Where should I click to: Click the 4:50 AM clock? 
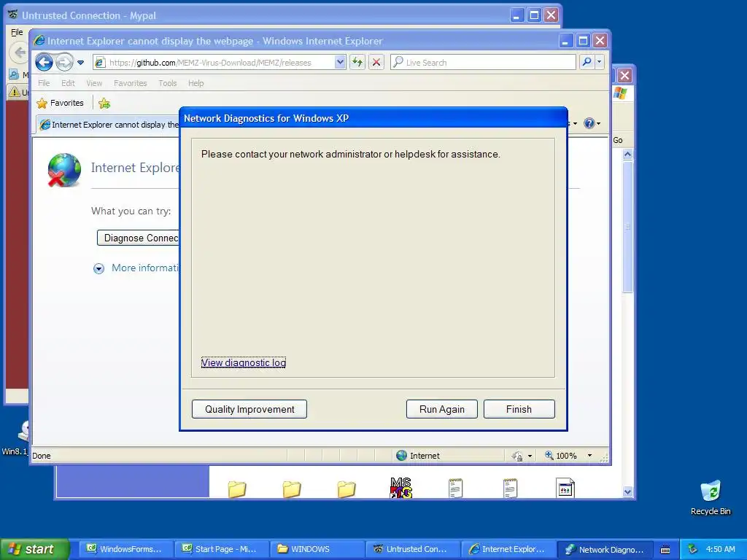720,549
